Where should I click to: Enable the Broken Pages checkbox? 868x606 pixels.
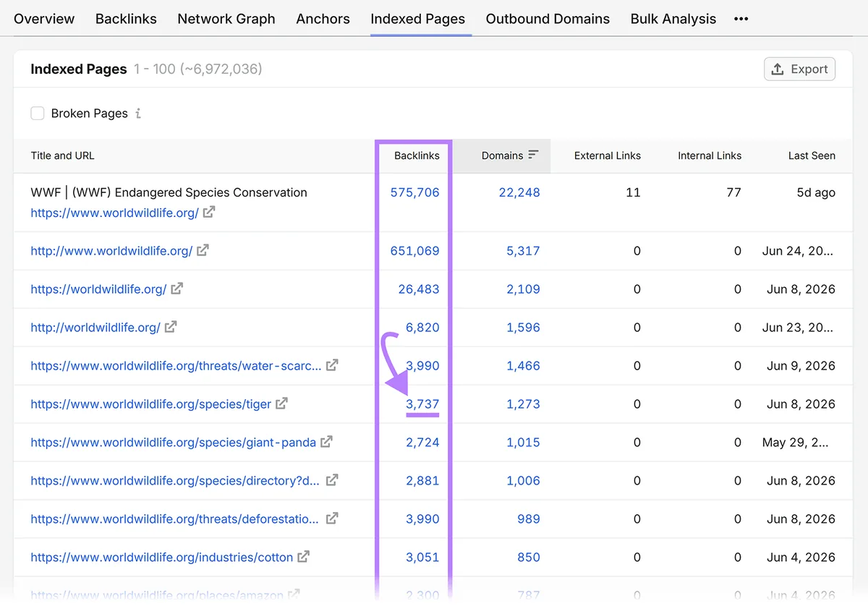pyautogui.click(x=38, y=114)
